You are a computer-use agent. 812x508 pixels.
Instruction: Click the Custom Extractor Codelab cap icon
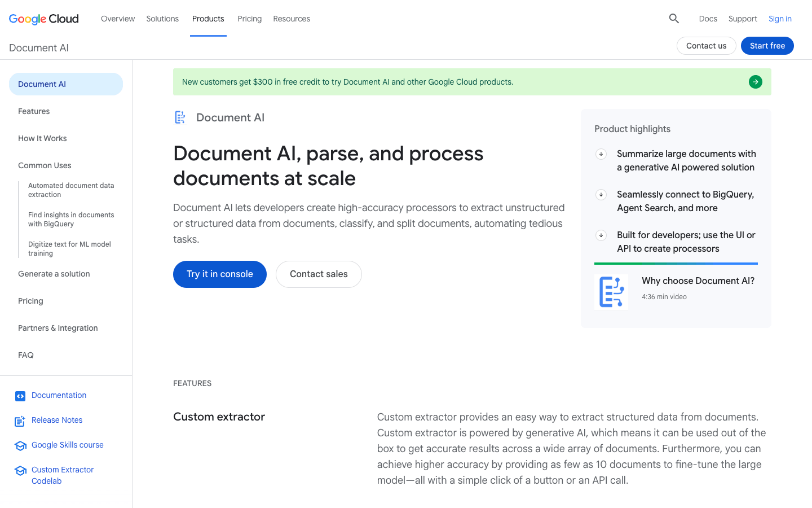[x=21, y=471]
